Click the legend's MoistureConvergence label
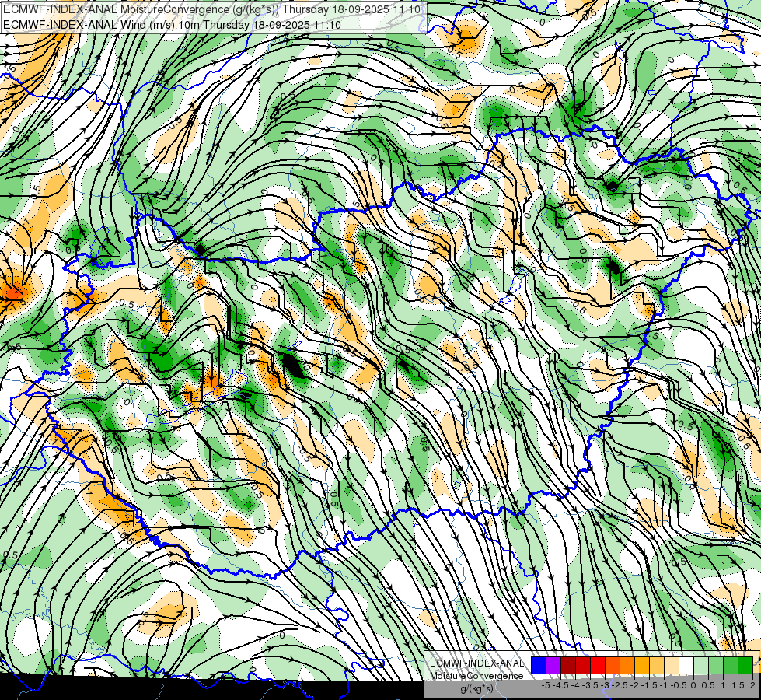This screenshot has height=700, width=761. 476,676
